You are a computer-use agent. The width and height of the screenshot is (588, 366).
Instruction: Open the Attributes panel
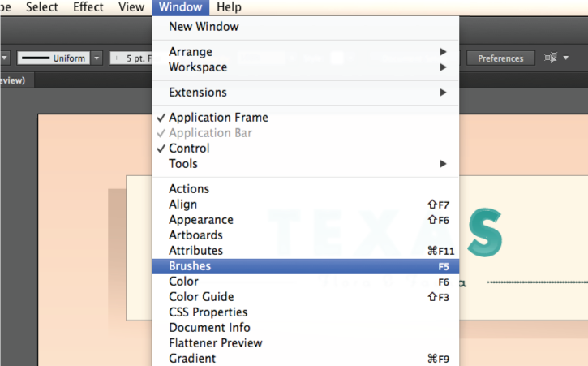[305, 251]
